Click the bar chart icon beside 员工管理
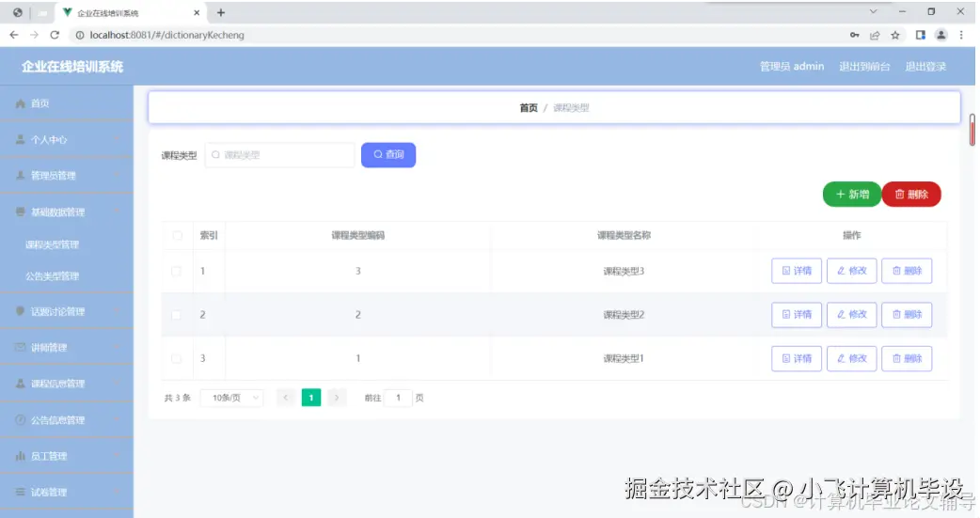 click(x=20, y=456)
